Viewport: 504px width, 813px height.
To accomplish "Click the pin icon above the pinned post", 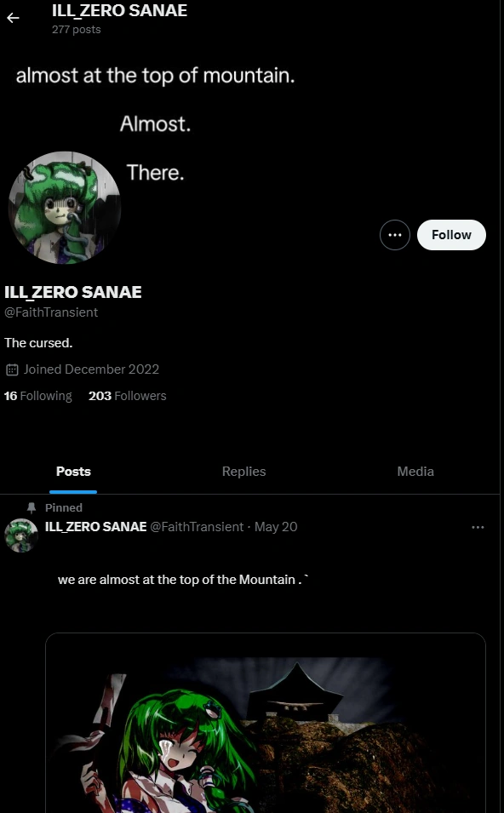I will (x=29, y=507).
